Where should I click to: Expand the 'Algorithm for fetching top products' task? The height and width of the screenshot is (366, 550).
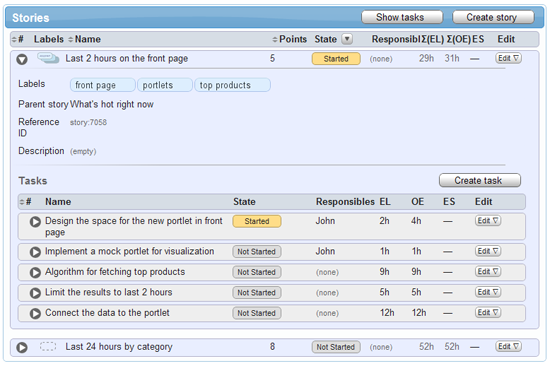point(35,272)
